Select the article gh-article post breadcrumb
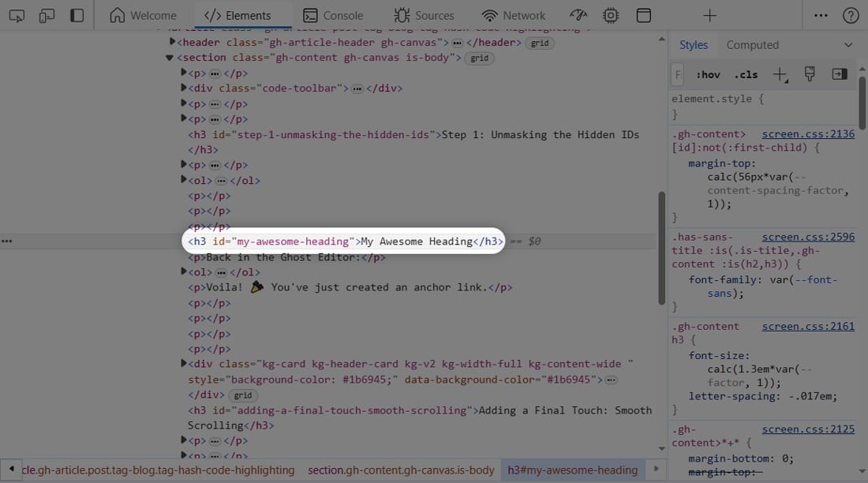 (x=158, y=470)
